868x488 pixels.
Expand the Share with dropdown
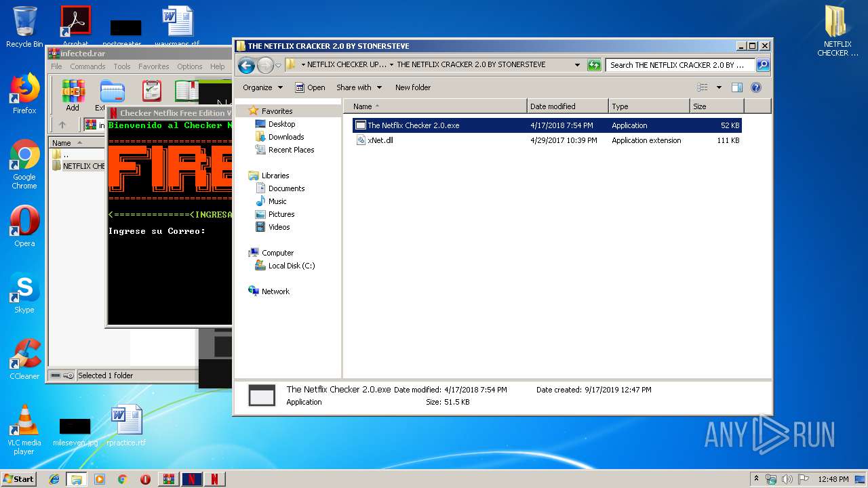(359, 87)
